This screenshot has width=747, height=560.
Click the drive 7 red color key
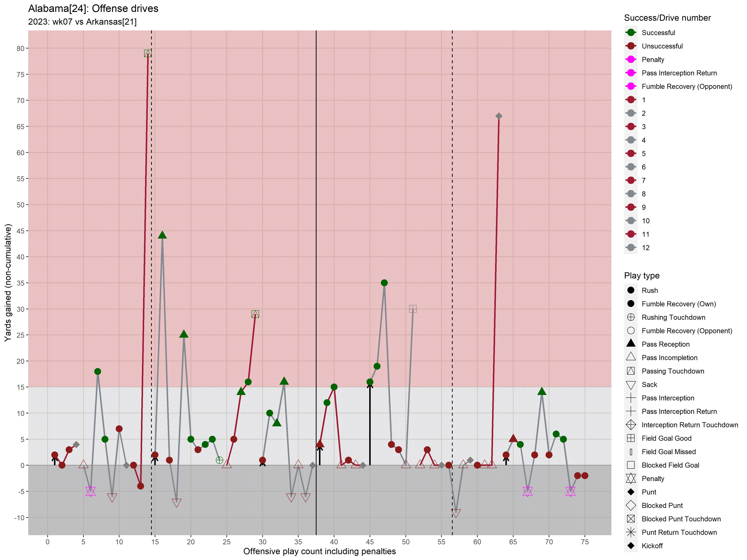coord(630,180)
